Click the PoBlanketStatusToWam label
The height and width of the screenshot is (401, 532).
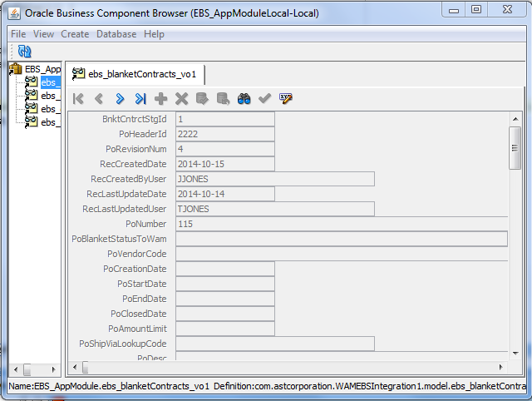[119, 239]
